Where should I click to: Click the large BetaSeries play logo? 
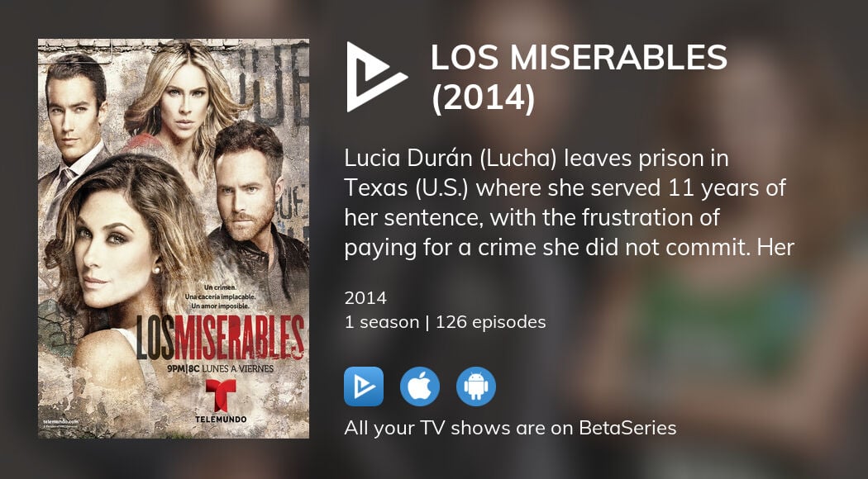(x=377, y=77)
